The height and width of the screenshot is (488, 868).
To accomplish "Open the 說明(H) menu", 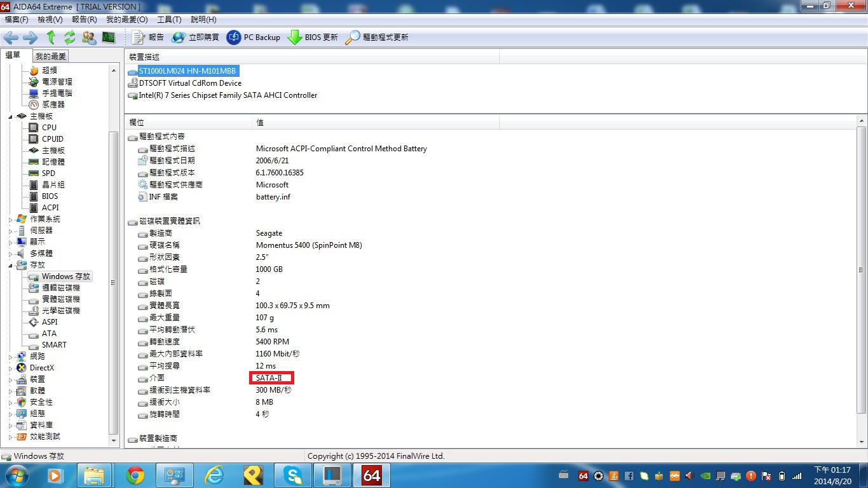I will (x=203, y=20).
